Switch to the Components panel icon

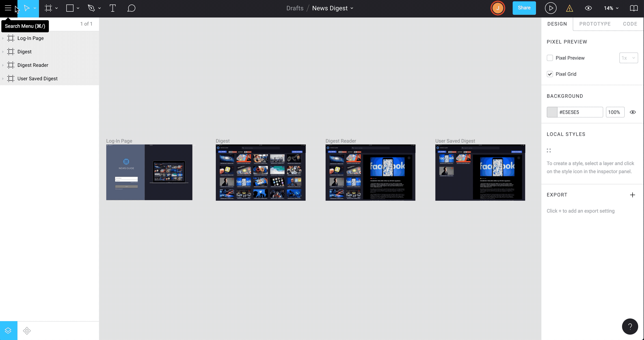(x=27, y=331)
